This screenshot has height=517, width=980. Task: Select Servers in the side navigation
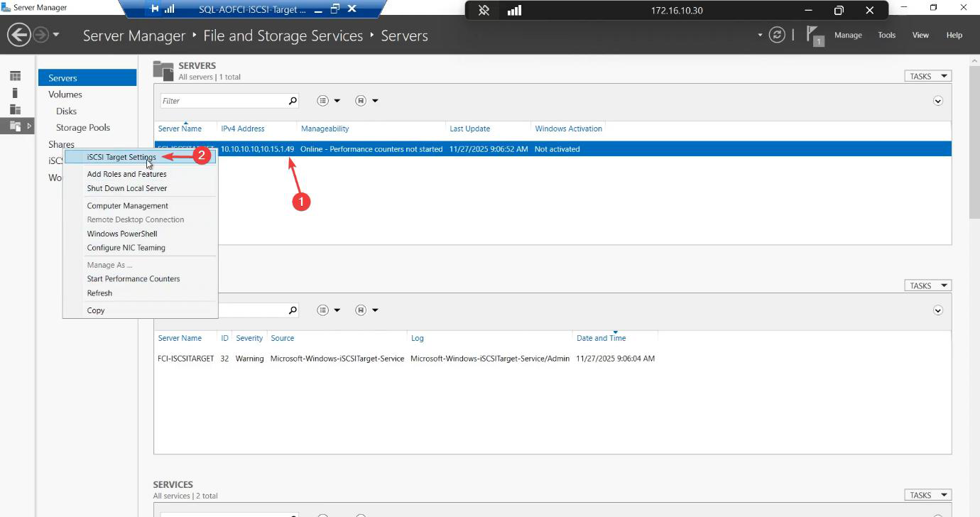87,78
